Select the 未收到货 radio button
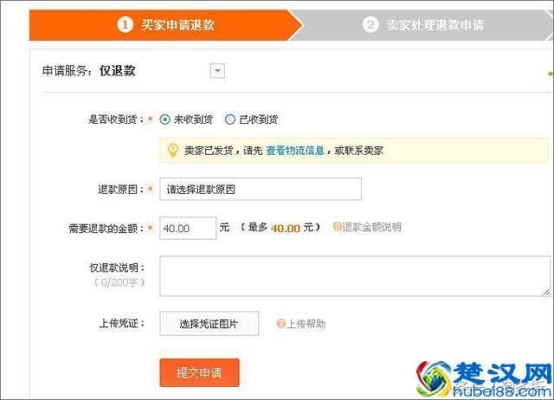This screenshot has height=400, width=554. 165,119
